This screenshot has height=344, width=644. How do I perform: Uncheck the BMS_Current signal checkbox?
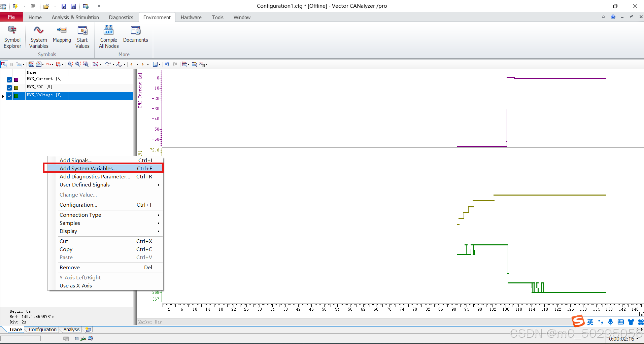pyautogui.click(x=9, y=79)
